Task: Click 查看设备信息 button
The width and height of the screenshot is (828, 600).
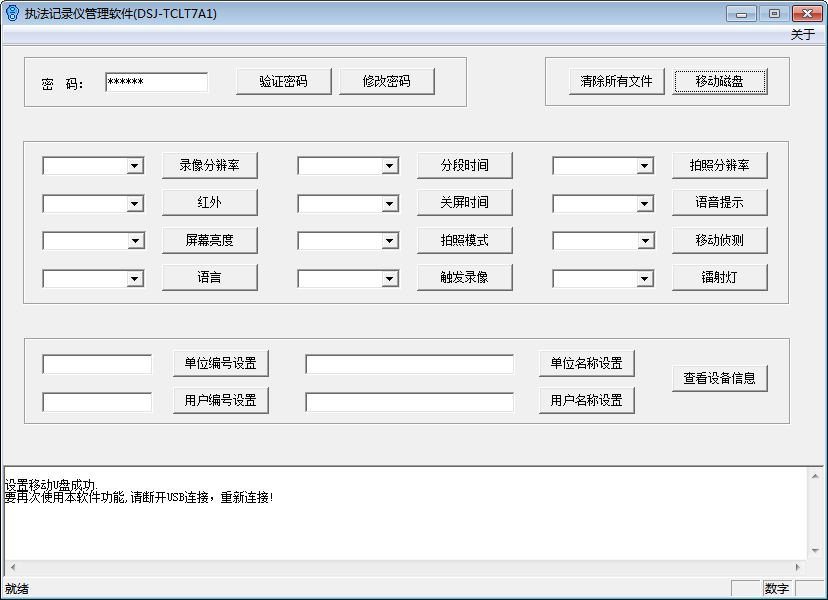Action: [x=720, y=378]
